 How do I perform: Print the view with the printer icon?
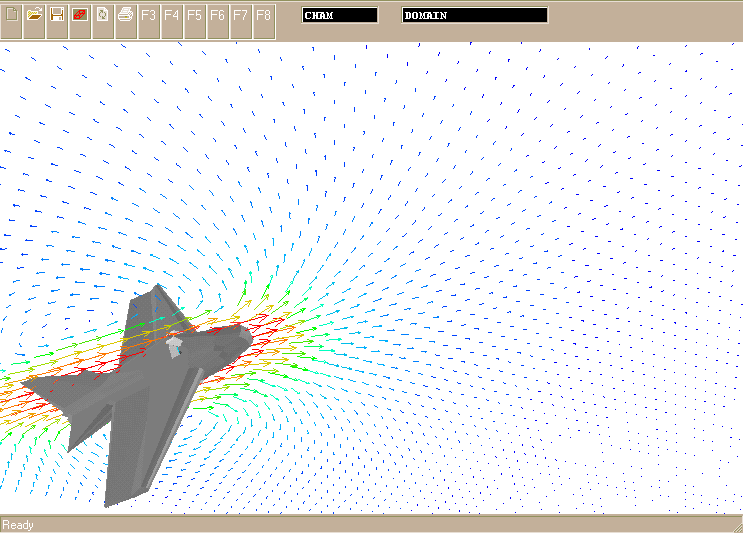coord(126,16)
